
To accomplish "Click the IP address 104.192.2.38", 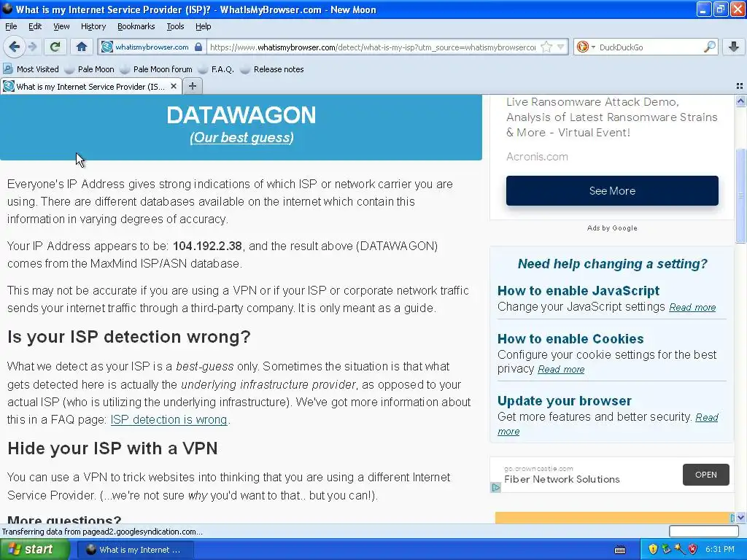I will (x=207, y=246).
